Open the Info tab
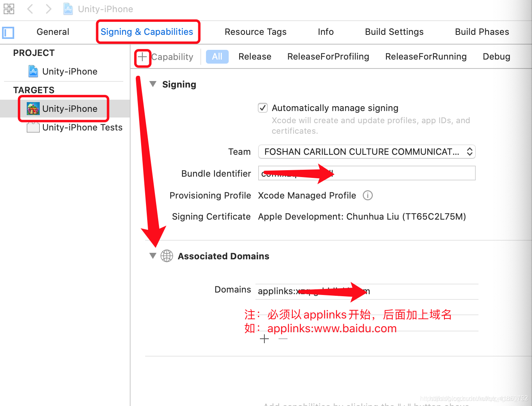Image resolution: width=532 pixels, height=406 pixels. [x=326, y=32]
